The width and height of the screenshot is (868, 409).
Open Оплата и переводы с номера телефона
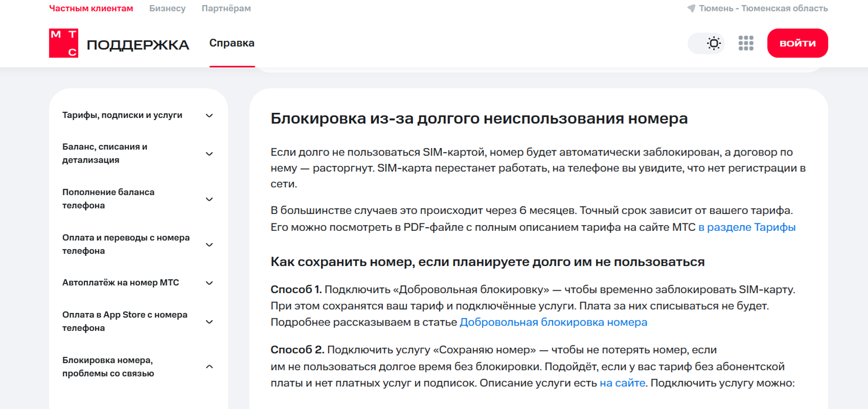126,244
